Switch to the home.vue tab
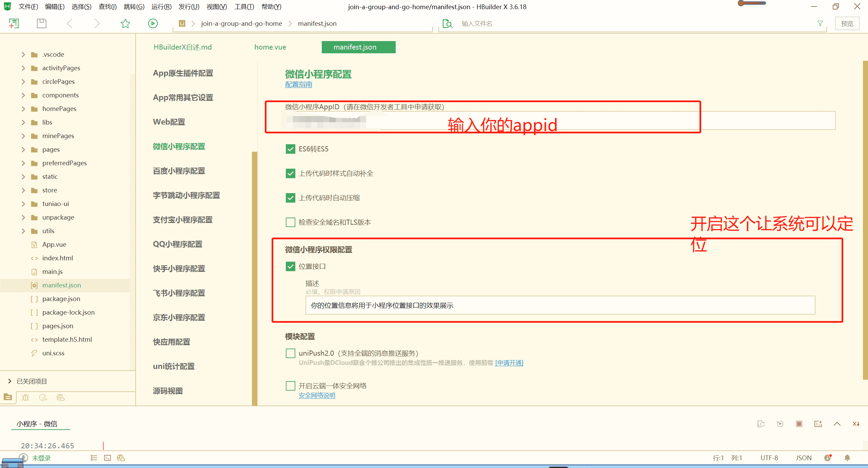868x468 pixels. (270, 47)
